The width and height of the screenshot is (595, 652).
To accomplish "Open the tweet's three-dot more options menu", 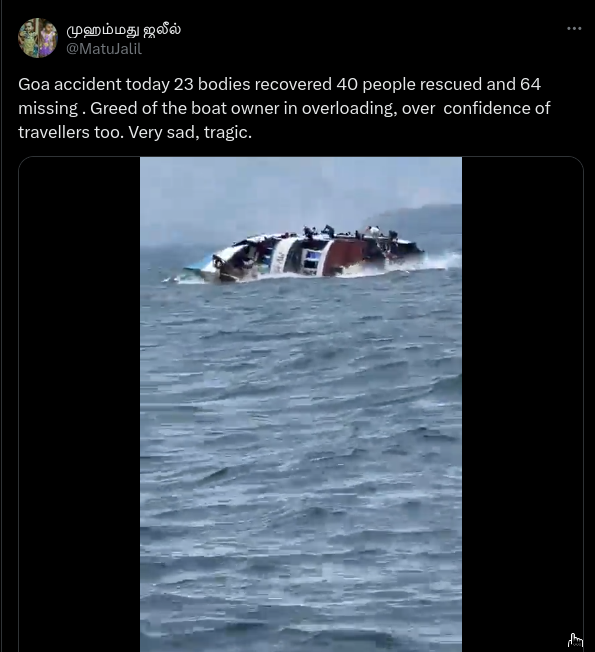I will [574, 28].
